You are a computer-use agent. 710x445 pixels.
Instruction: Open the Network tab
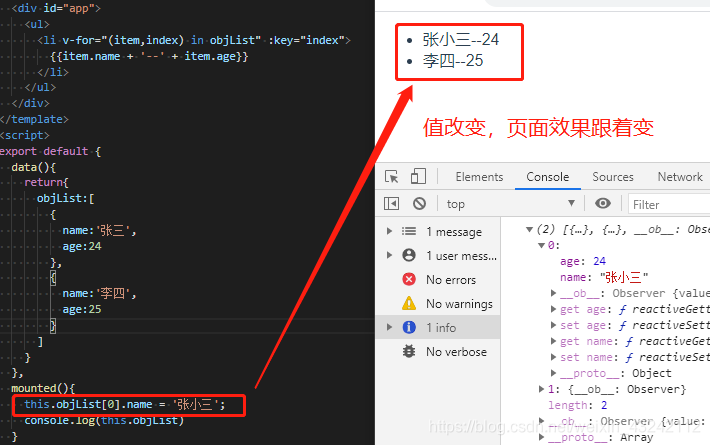pos(680,177)
